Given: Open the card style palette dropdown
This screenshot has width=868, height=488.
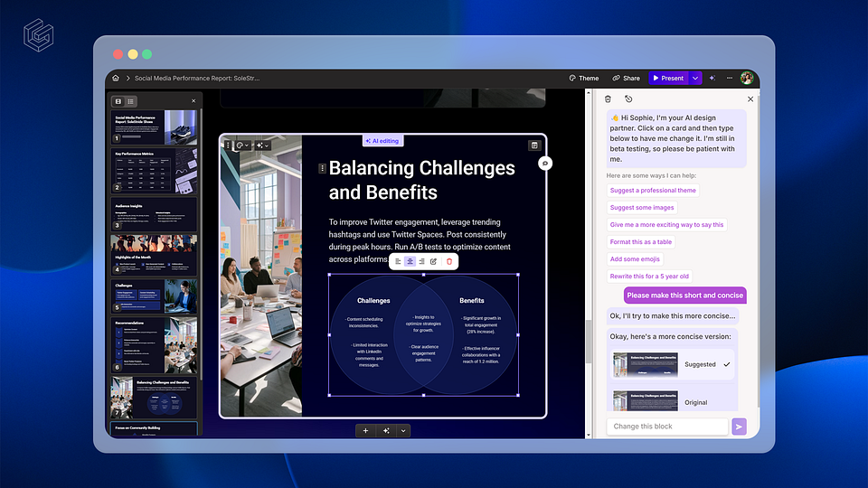Looking at the screenshot, I should tap(243, 145).
